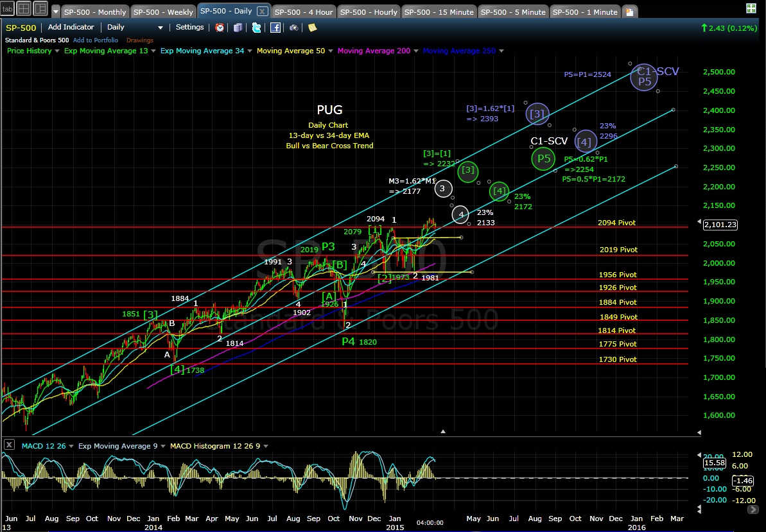Screen dimensions: 766x532
Task: Click the 04:00:00 time label
Action: pos(430,522)
